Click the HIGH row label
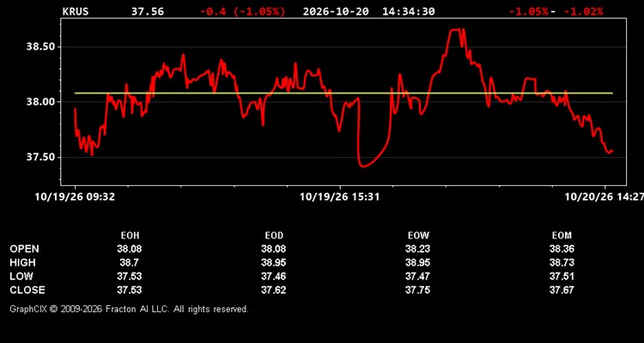 [22, 262]
